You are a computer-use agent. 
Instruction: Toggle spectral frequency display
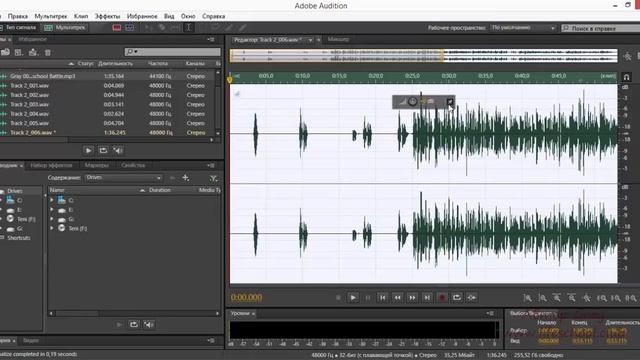[117, 28]
